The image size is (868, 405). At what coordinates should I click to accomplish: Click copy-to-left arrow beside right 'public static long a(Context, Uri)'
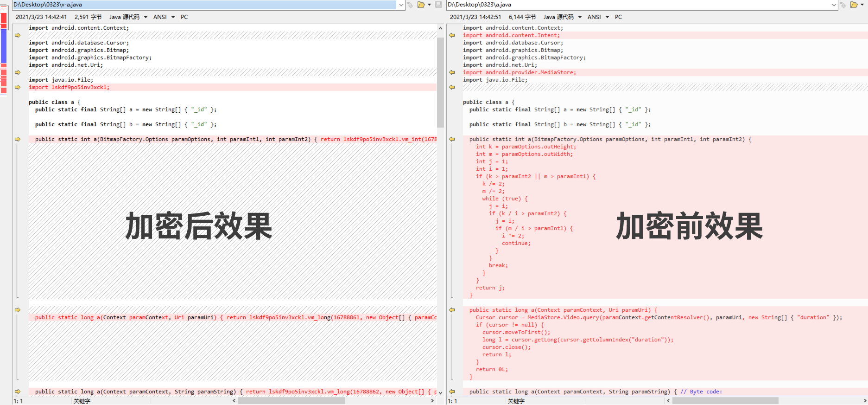pos(452,310)
